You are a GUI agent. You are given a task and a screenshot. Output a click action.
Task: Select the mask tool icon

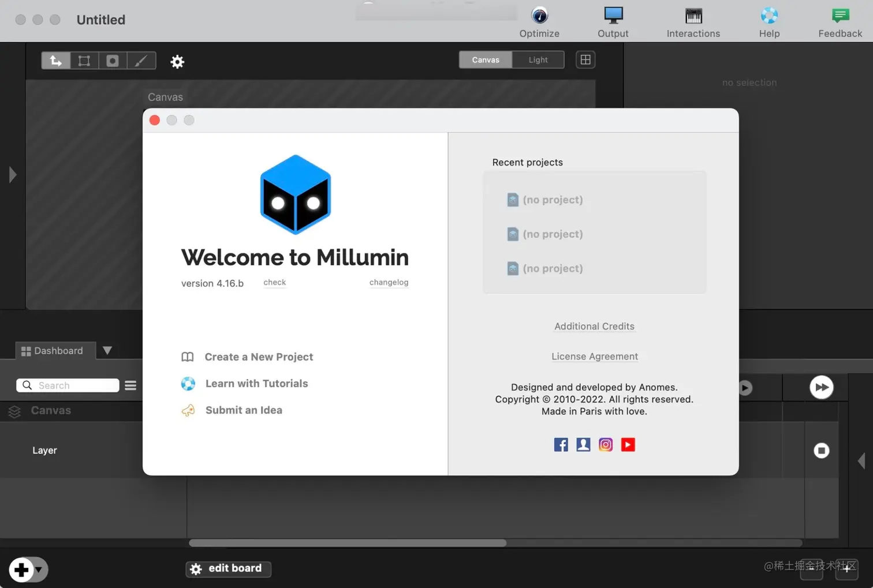[113, 61]
